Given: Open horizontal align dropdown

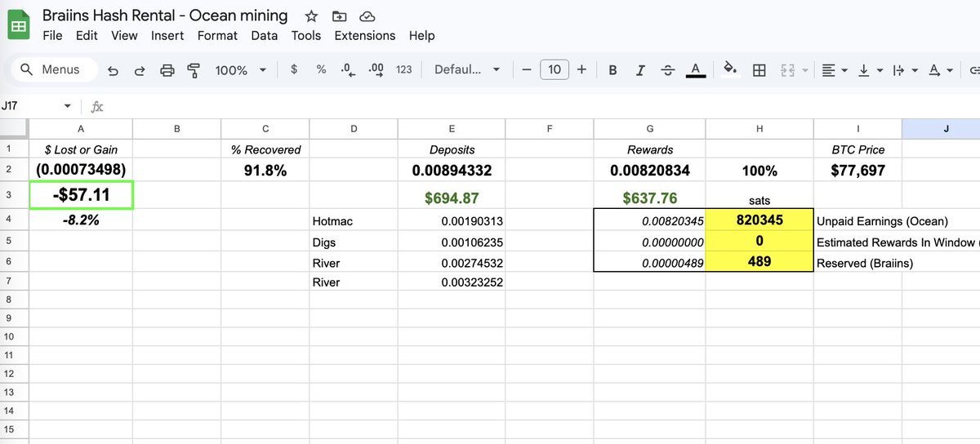Looking at the screenshot, I should click(835, 70).
